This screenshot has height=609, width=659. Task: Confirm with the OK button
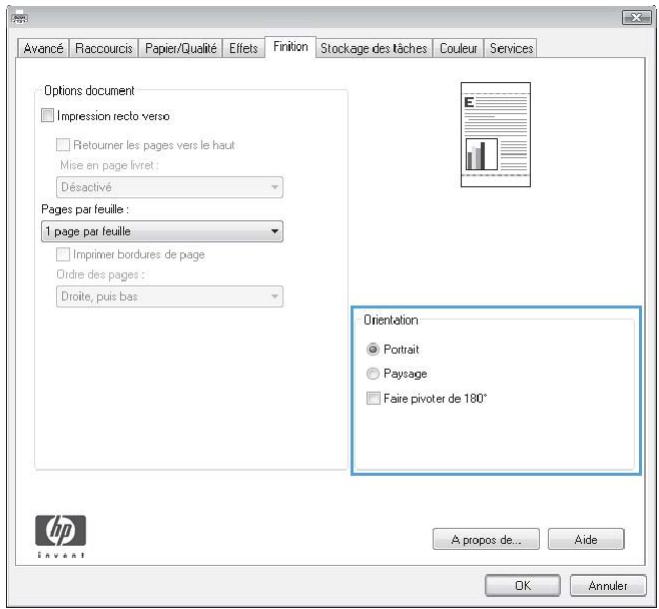point(523,585)
